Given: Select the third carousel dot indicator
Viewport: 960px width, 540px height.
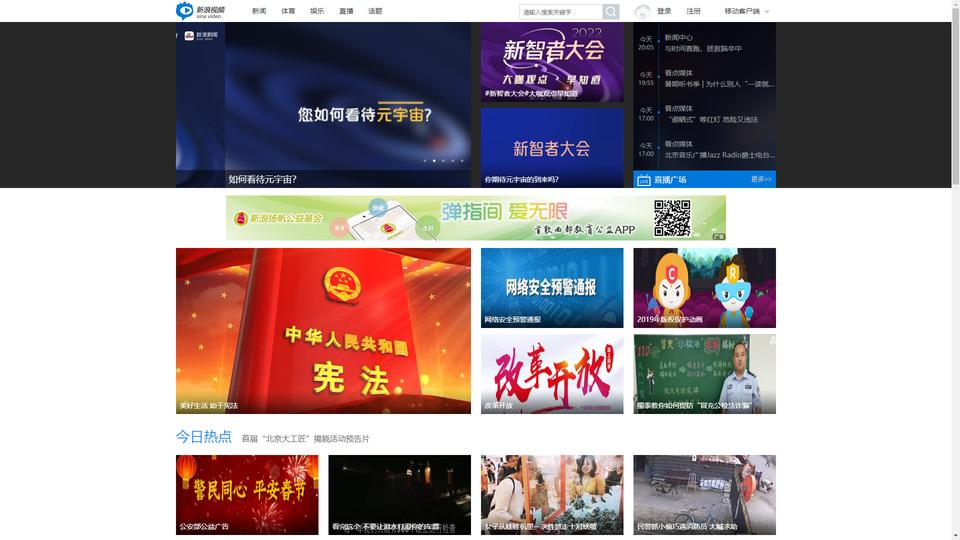Looking at the screenshot, I should pos(443,161).
